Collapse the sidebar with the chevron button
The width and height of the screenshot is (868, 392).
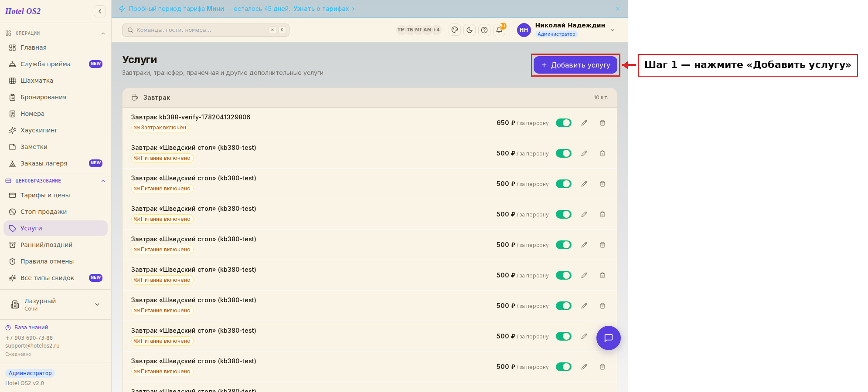100,11
